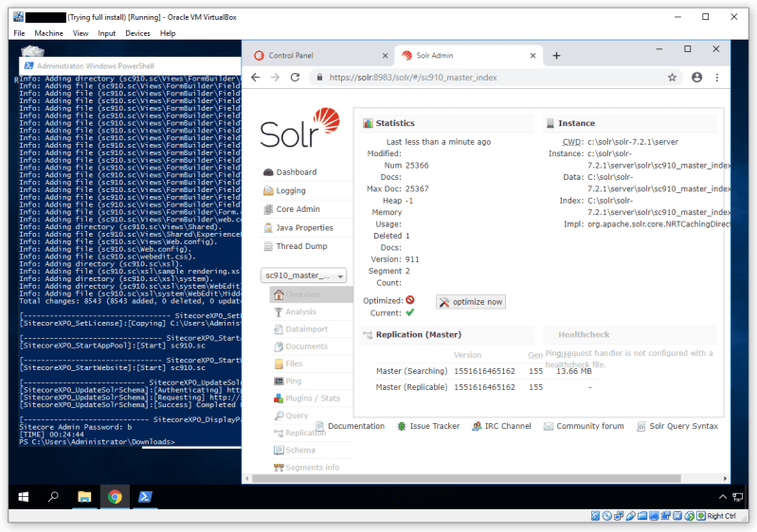Open the Windows Start menu
This screenshot has width=757, height=532.
[23, 497]
